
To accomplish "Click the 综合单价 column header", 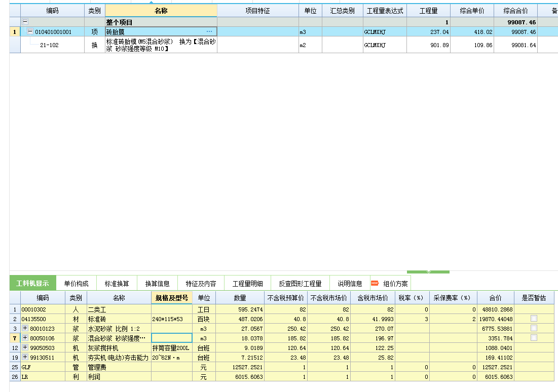I will [x=472, y=11].
